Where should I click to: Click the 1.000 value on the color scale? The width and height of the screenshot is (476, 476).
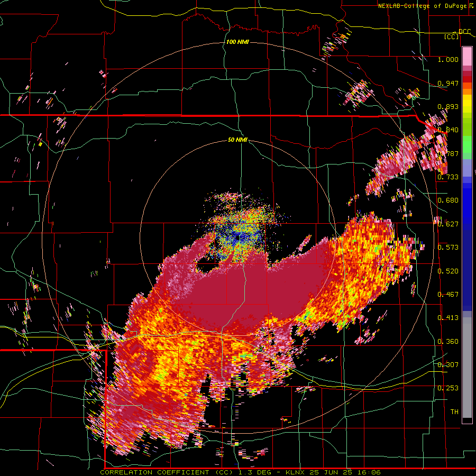click(x=448, y=59)
